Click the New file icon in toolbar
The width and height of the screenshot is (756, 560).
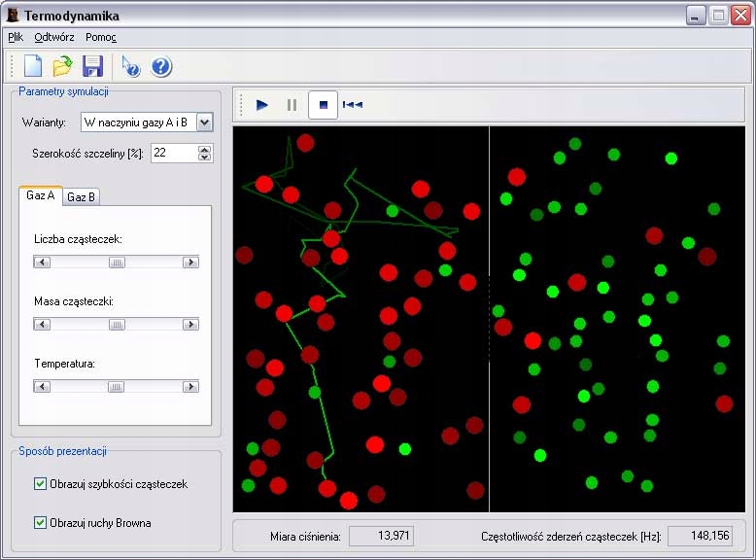(33, 66)
